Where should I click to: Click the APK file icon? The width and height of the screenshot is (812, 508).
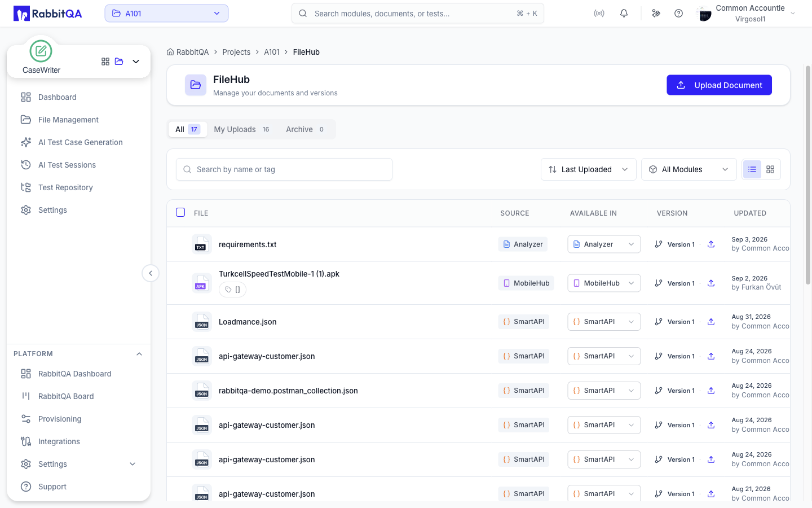(x=201, y=283)
